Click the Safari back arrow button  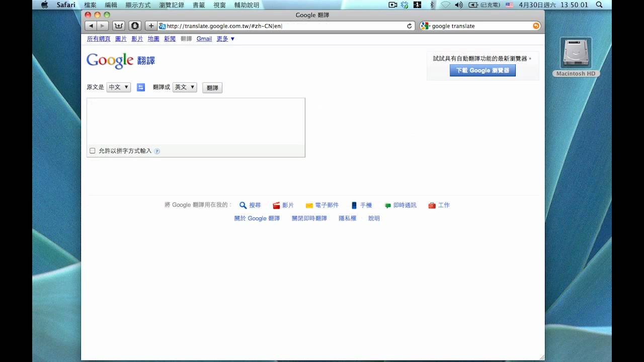coord(91,26)
